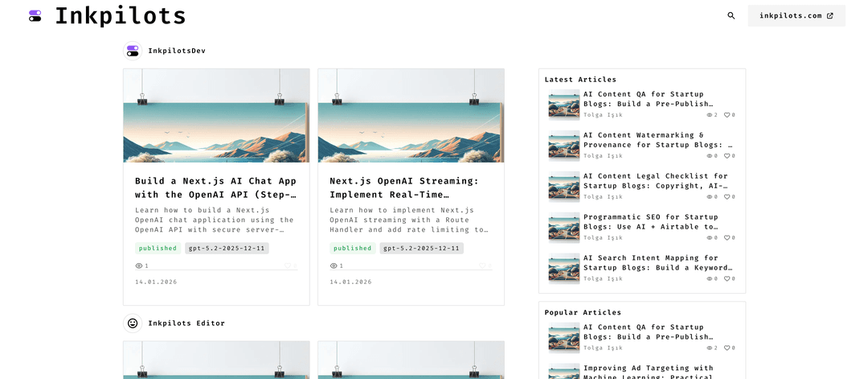
Task: Click the Programmatic SEO article thumbnail
Action: pos(563,227)
